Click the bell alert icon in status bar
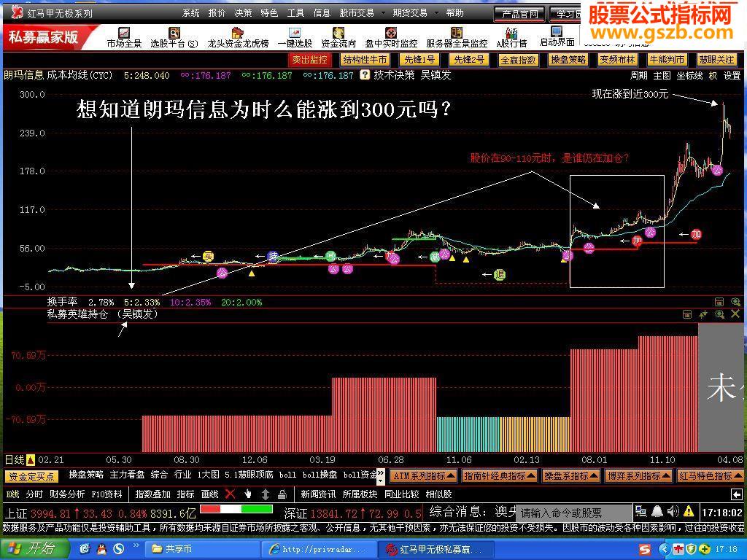This screenshot has width=747, height=560. [x=657, y=512]
